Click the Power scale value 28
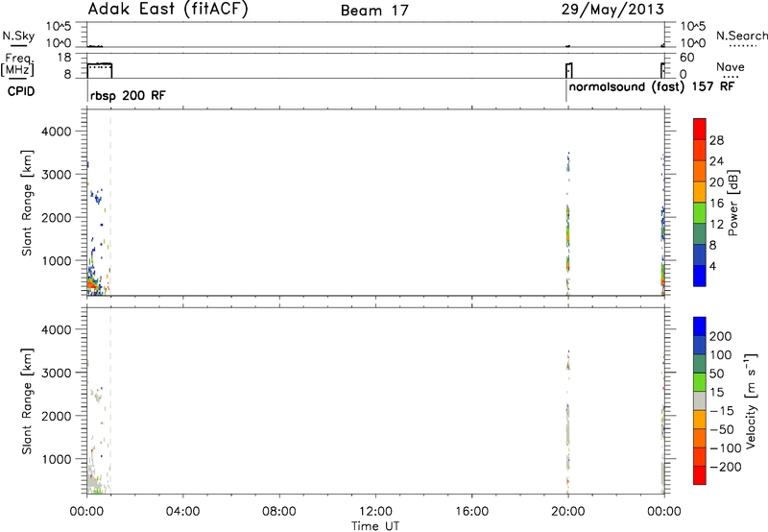 point(716,140)
